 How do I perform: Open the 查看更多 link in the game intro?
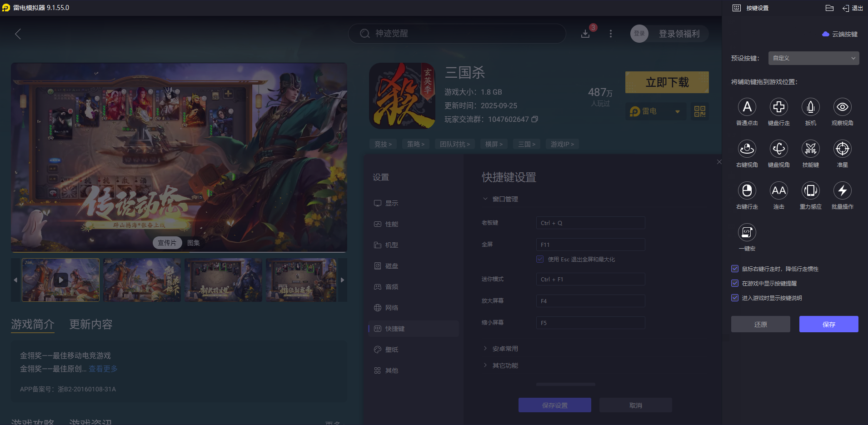[103, 369]
